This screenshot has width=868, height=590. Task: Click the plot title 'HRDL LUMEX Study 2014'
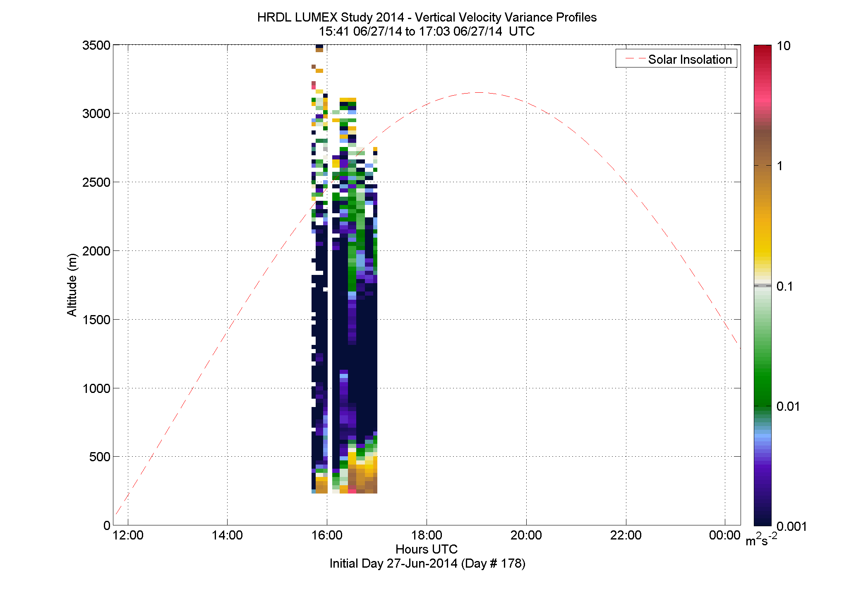[331, 17]
